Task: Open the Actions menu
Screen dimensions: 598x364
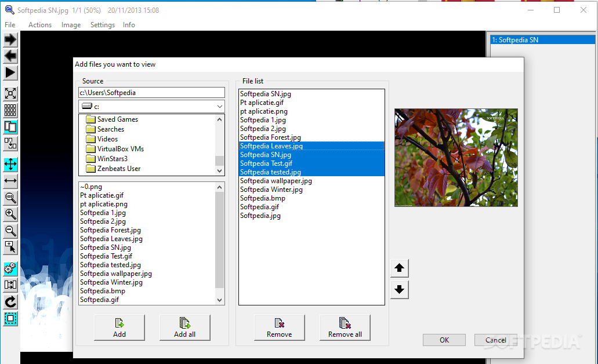Action: tap(40, 25)
